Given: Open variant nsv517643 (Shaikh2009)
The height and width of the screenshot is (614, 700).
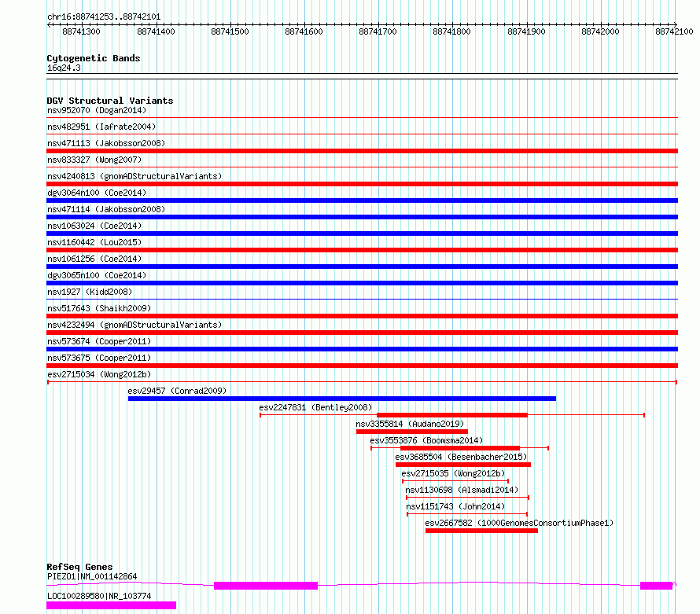Looking at the screenshot, I should [x=99, y=308].
